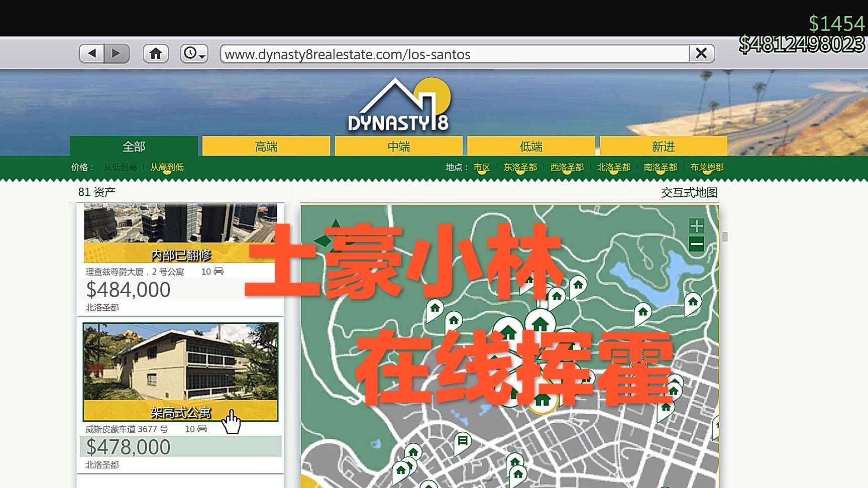This screenshot has width=868, height=488.
Task: Filter location by 布莱恩郡
Action: click(x=707, y=167)
